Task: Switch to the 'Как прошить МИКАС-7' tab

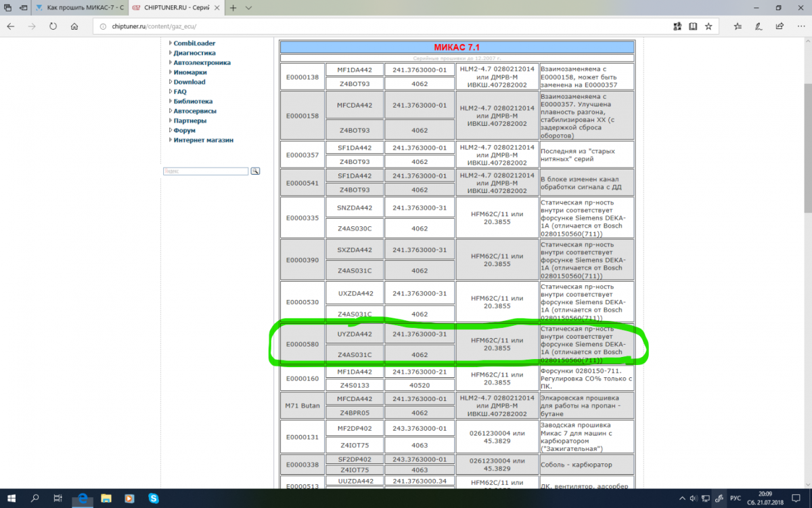Action: tap(79, 8)
